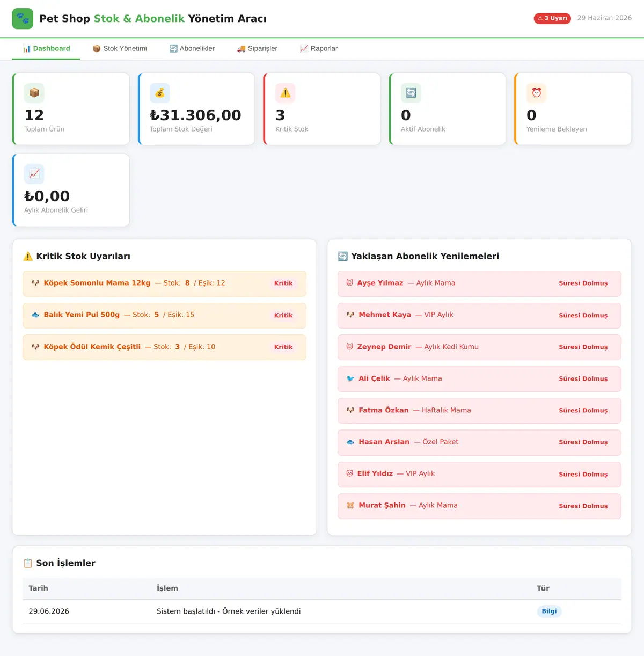Click the dog icon beside Köpek Somonlu Mama 12kg
The image size is (644, 656).
(x=35, y=283)
